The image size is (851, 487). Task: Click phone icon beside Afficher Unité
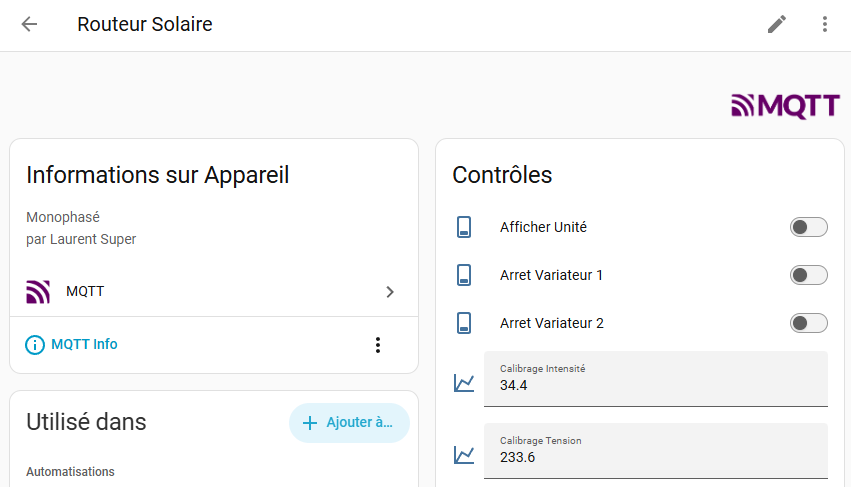pyautogui.click(x=464, y=227)
